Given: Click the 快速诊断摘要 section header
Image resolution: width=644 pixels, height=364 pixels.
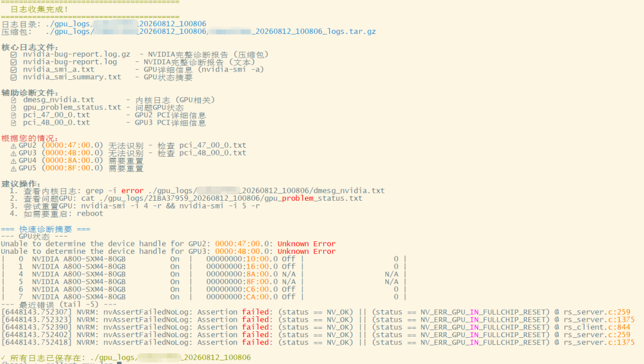Looking at the screenshot, I should [45, 229].
